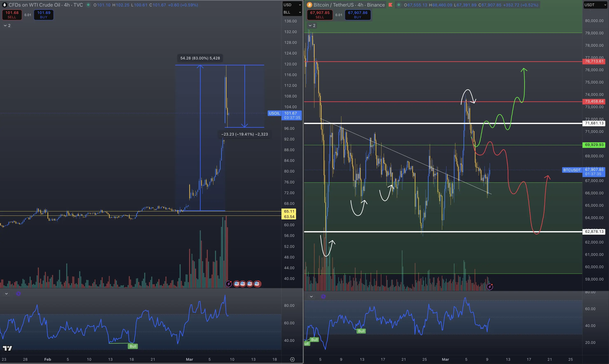Screen dimensions: 609x364
Task: Click the last US flag economic event icon
Action: click(257, 284)
